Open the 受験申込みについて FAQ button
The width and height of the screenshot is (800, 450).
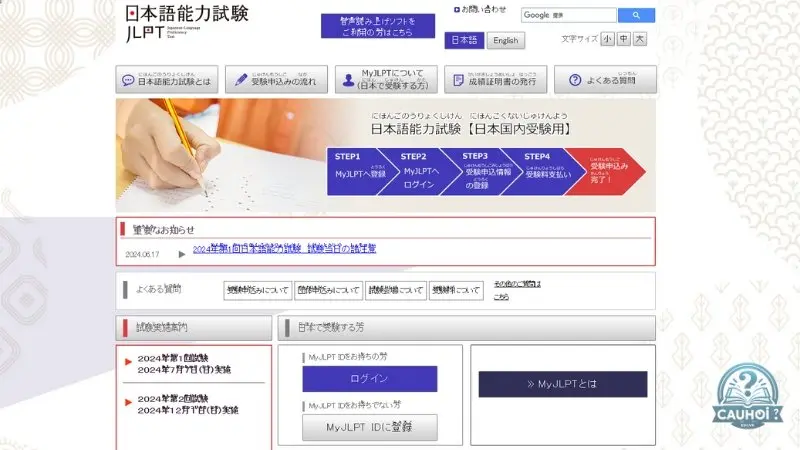(258, 290)
